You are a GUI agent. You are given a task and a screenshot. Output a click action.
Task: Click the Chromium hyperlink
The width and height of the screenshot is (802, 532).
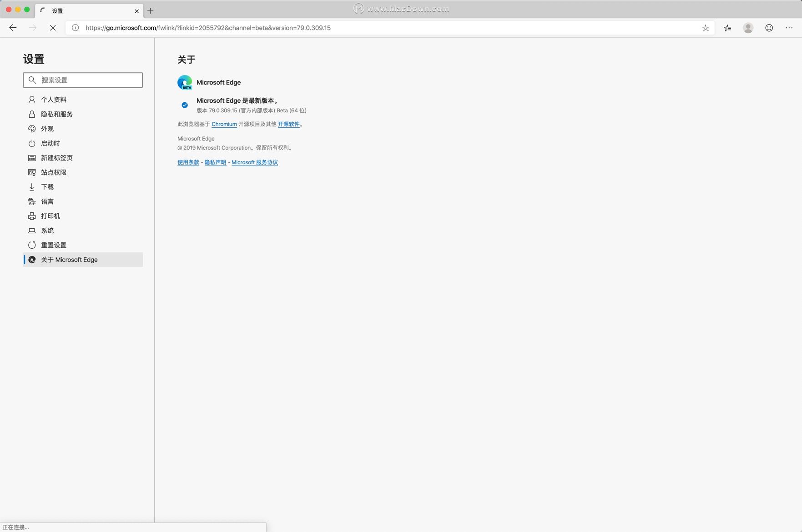point(224,124)
